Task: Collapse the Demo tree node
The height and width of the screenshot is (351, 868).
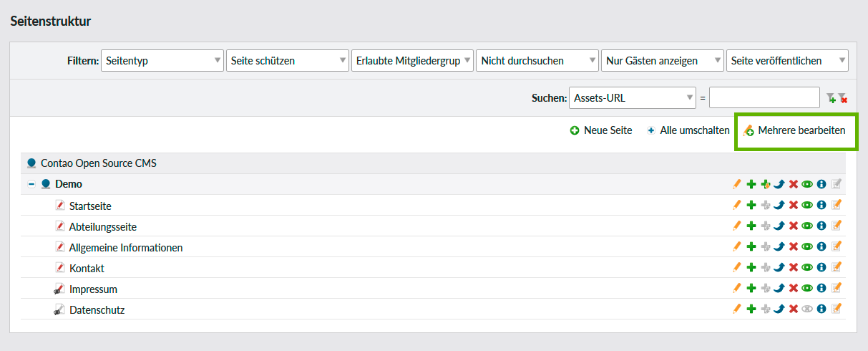Action: click(x=31, y=184)
